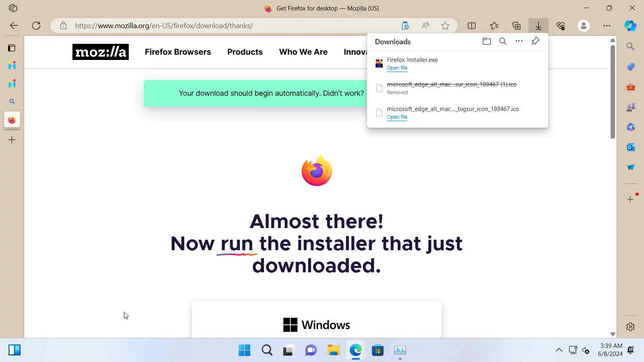The image size is (644, 362).
Task: Open Firefox Browsers menu
Action: tap(178, 52)
